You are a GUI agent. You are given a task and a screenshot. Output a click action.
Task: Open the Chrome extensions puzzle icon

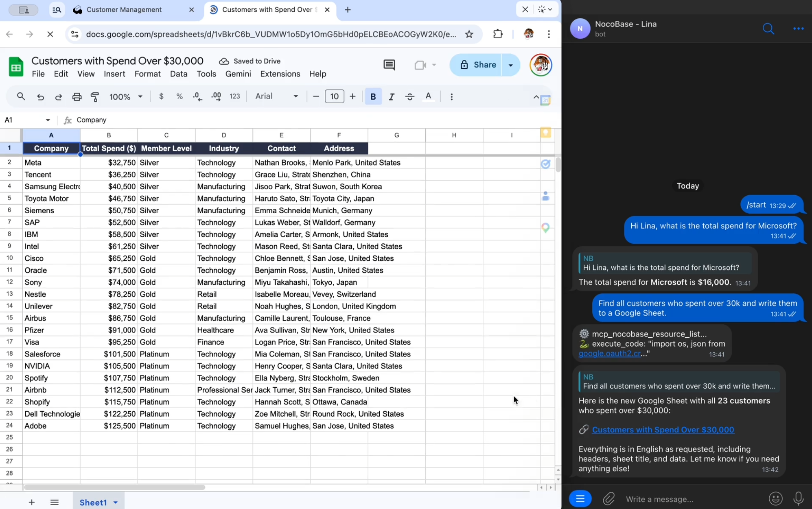coord(498,34)
